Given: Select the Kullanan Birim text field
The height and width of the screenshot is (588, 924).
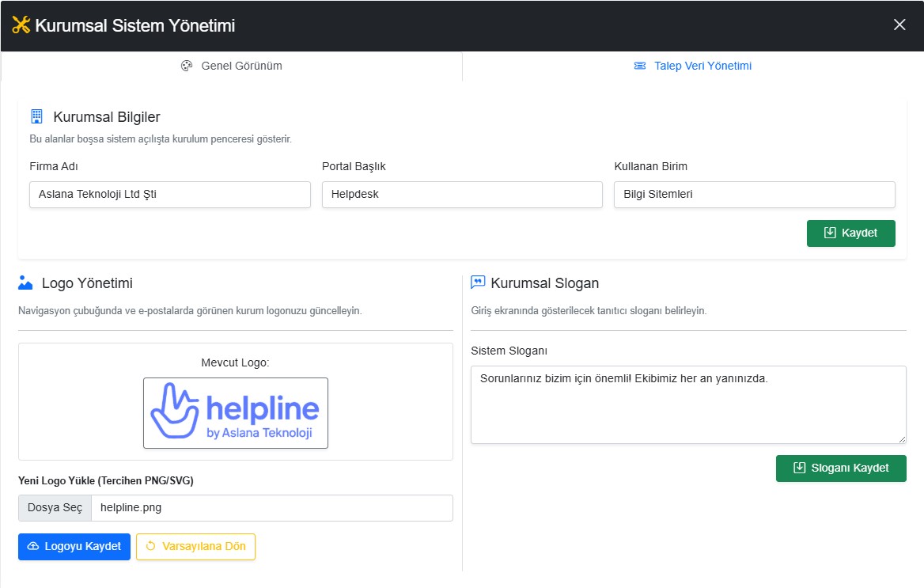Looking at the screenshot, I should 754,195.
